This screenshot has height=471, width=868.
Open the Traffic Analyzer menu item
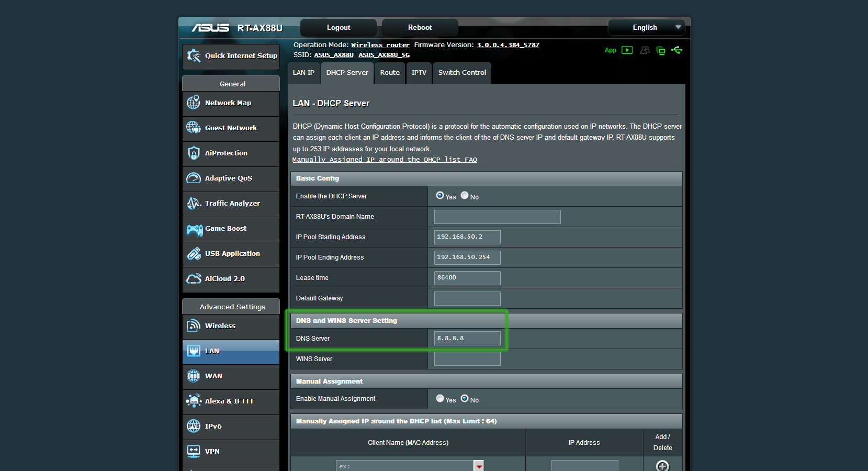point(231,204)
